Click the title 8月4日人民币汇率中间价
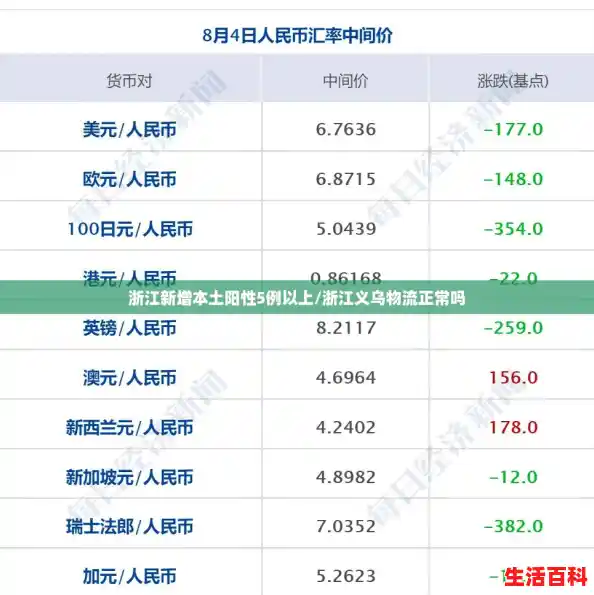 tap(298, 36)
